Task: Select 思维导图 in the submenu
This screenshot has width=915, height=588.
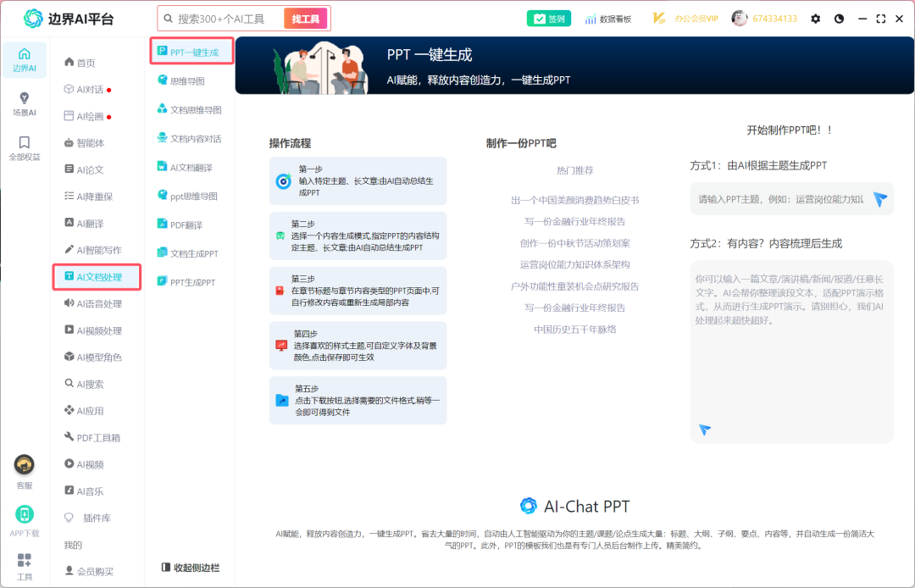Action: [187, 81]
